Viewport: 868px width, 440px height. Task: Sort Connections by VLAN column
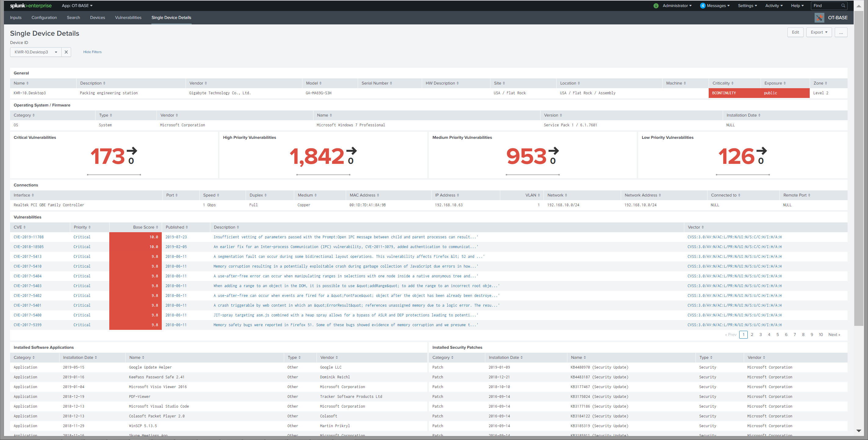(x=532, y=195)
